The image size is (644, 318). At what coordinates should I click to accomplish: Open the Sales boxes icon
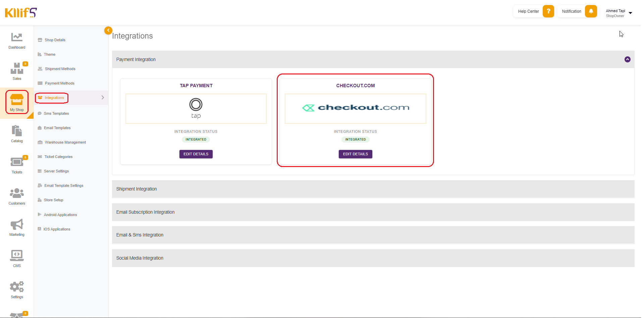[17, 68]
